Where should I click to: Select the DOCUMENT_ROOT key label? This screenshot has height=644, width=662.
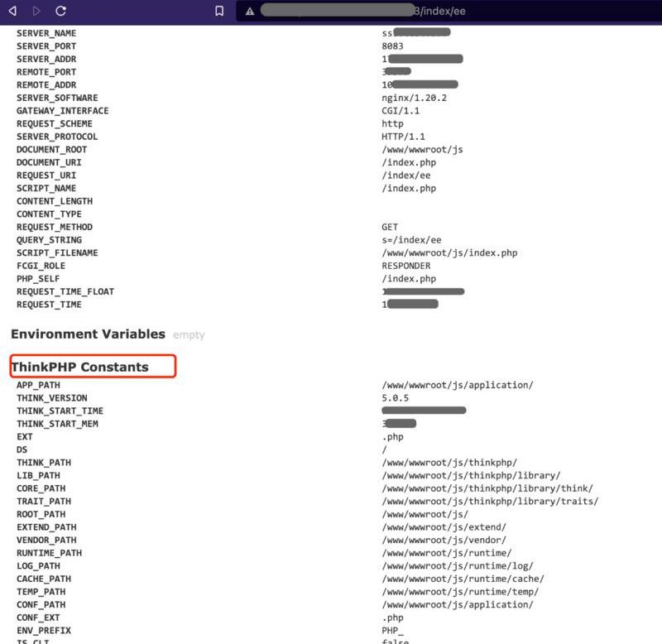pos(51,150)
